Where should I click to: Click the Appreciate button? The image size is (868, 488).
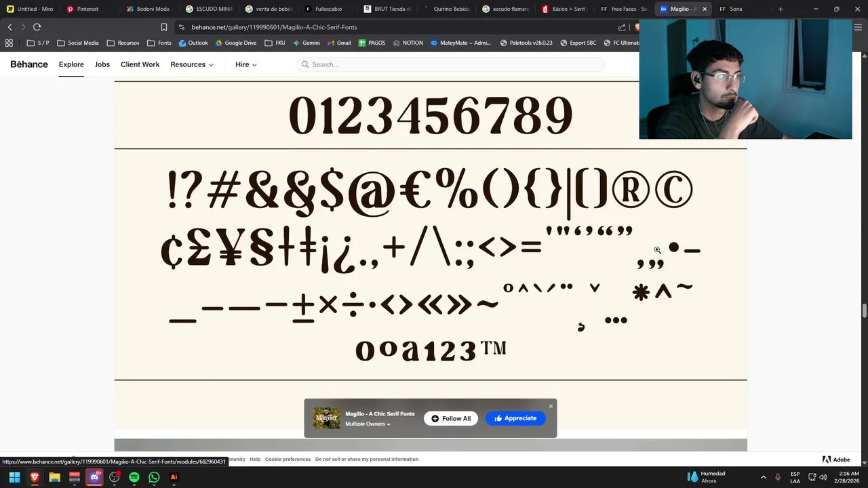coord(515,418)
